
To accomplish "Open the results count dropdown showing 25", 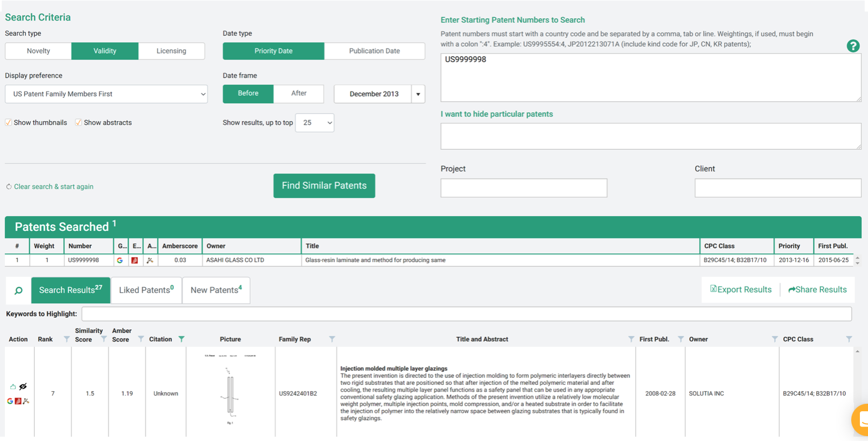I will pos(315,123).
